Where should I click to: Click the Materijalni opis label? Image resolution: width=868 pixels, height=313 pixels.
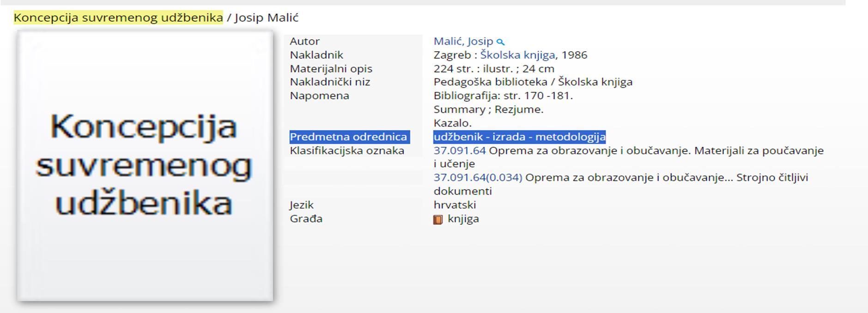click(x=331, y=68)
